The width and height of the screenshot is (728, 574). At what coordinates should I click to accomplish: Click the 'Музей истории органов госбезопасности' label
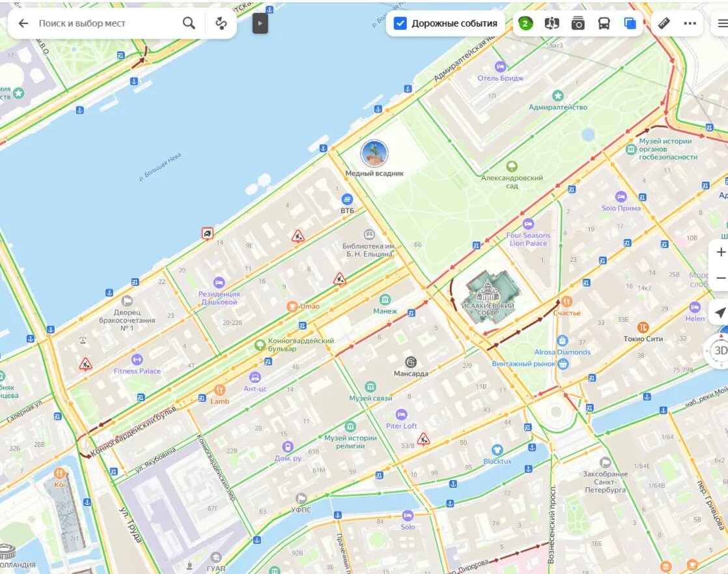[668, 149]
